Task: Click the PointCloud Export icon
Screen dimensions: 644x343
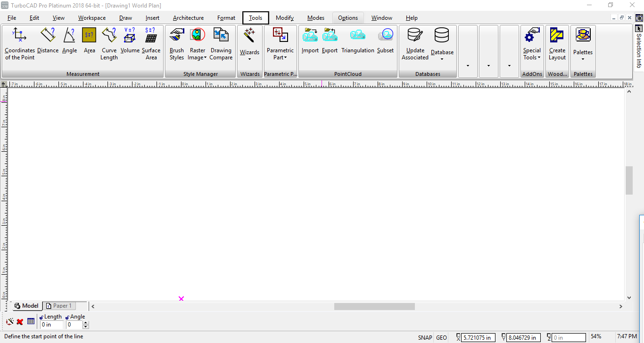Action: coord(330,41)
